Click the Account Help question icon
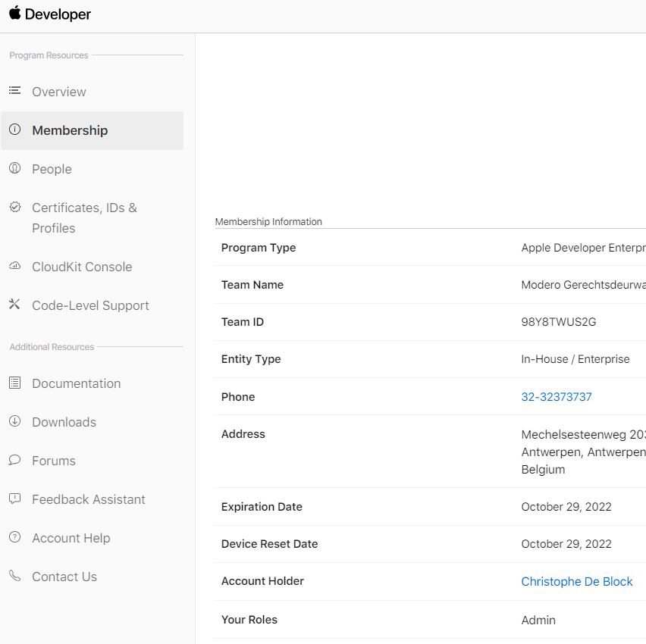 click(15, 537)
